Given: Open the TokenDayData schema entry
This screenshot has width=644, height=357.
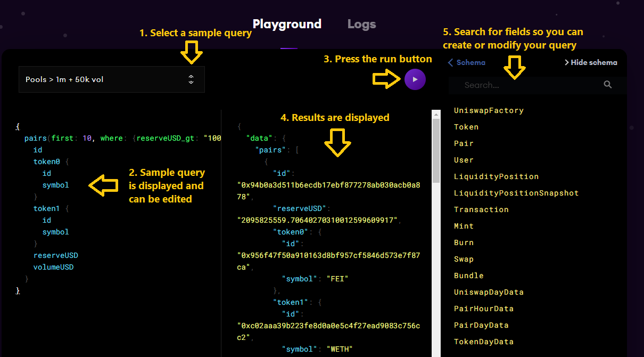Looking at the screenshot, I should pos(483,342).
